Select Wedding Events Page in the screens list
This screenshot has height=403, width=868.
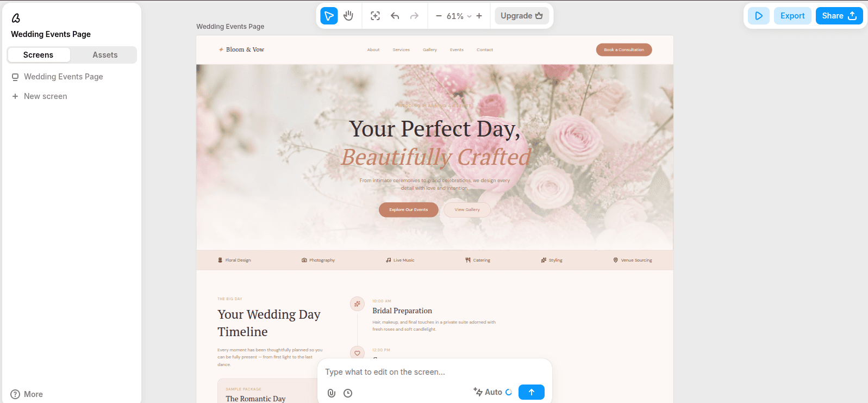(x=63, y=77)
